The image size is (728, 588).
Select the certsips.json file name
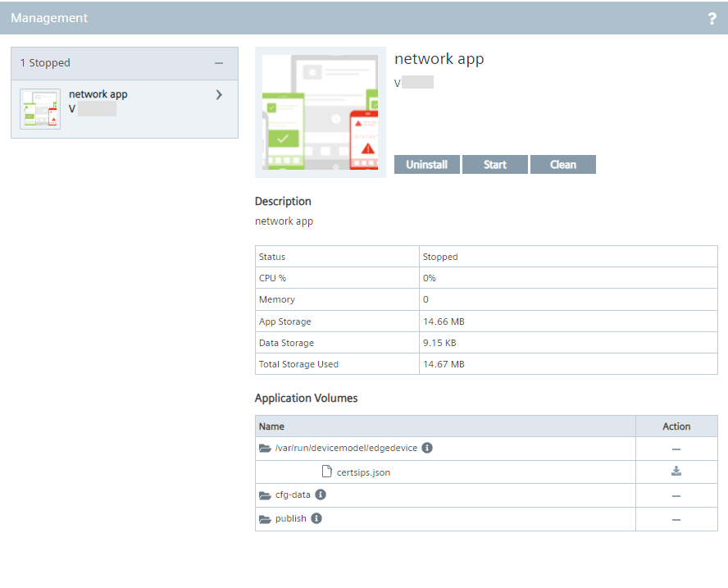363,472
